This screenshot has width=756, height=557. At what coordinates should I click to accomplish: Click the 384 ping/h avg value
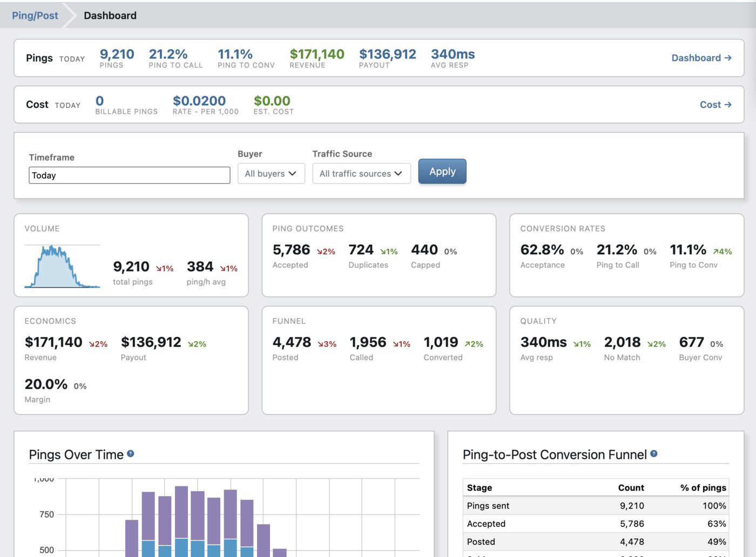pos(200,267)
